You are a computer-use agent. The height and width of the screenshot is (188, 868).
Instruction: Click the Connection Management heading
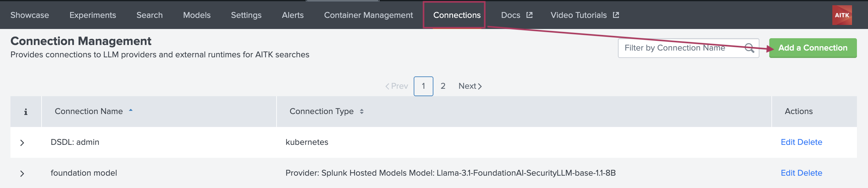click(81, 41)
